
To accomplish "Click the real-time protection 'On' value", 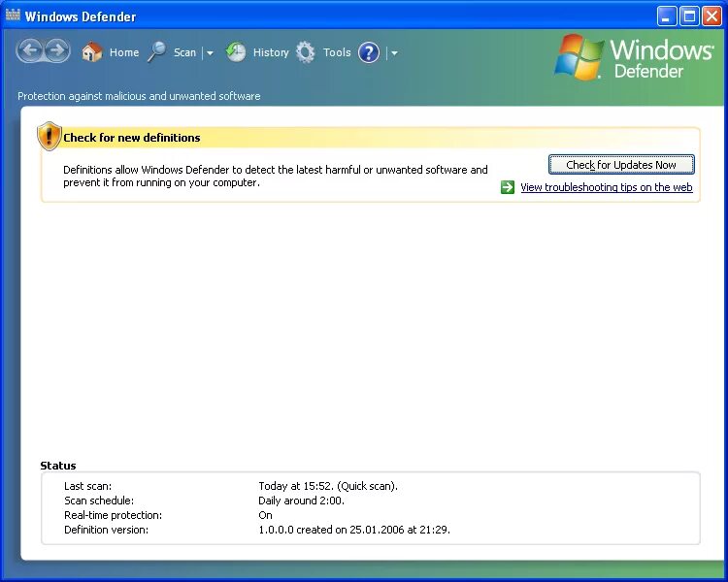I will 265,515.
